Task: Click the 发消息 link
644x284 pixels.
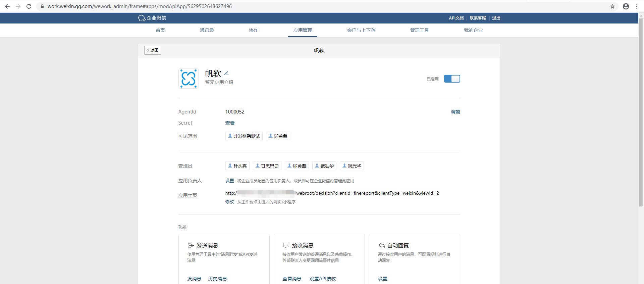Action: [194, 279]
